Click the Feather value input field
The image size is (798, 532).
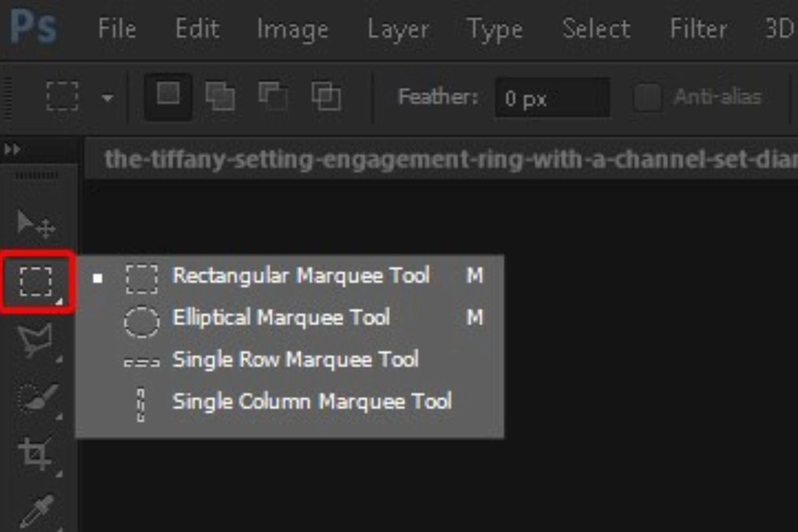552,98
